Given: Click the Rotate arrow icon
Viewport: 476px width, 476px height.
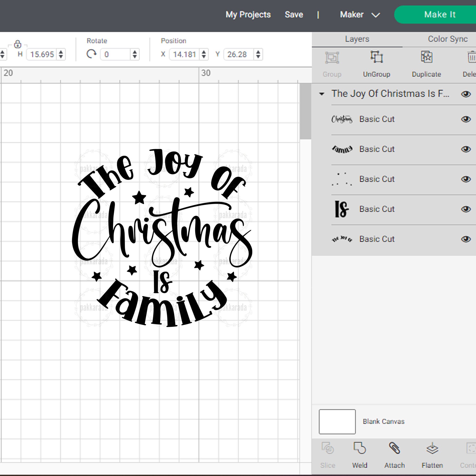Looking at the screenshot, I should [x=91, y=54].
